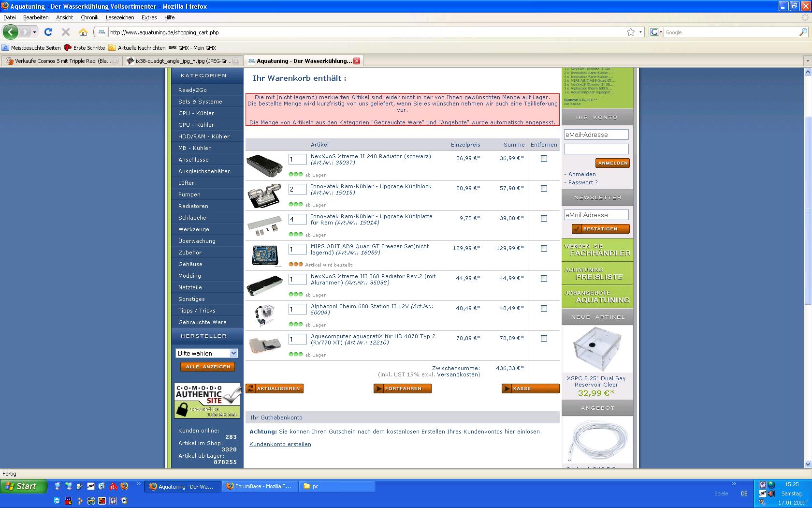812x508 pixels.
Task: Open the Bearbeiten menu
Action: pos(36,17)
